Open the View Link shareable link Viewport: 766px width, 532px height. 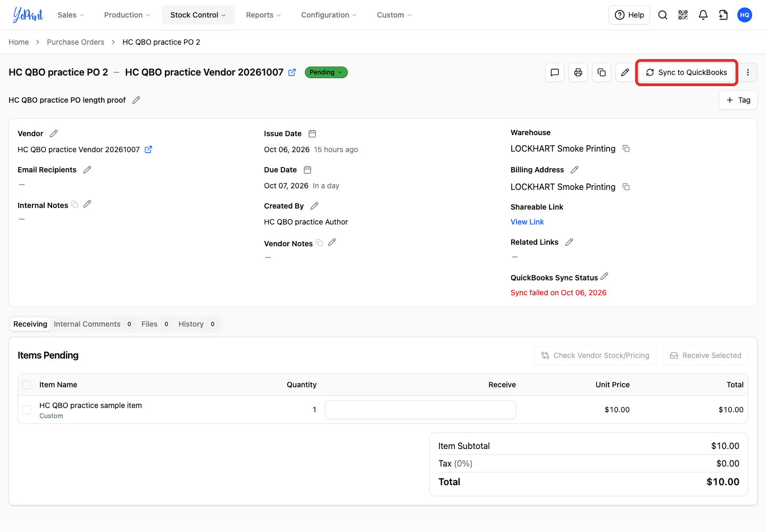tap(527, 222)
